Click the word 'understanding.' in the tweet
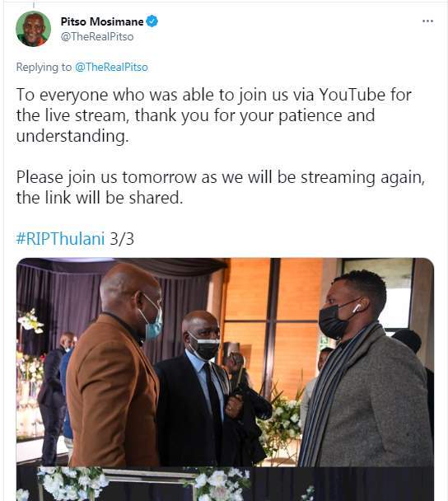This screenshot has width=448, height=501. (72, 136)
